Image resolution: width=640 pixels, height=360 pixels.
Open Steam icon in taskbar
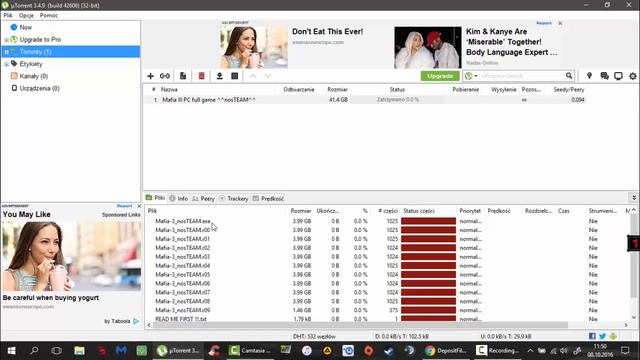[388, 351]
